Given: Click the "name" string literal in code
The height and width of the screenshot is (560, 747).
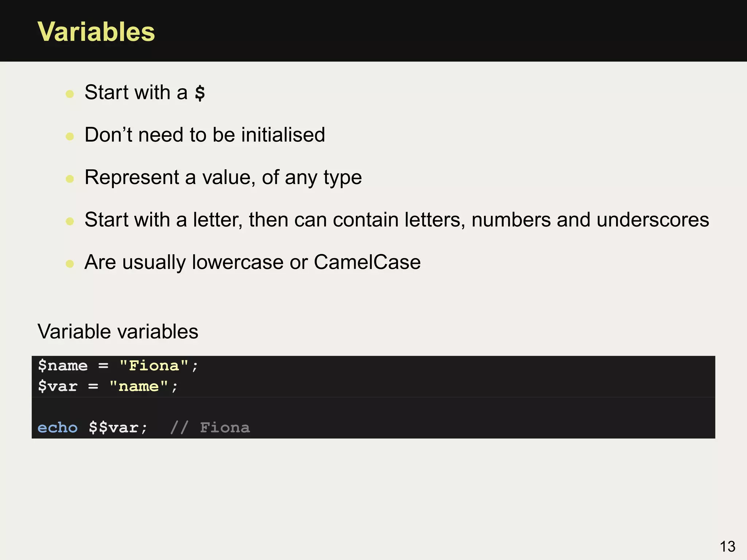Looking at the screenshot, I should [139, 386].
